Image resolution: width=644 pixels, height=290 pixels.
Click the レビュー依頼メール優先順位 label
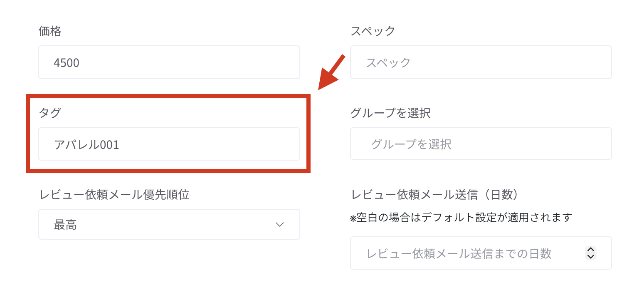click(x=114, y=194)
